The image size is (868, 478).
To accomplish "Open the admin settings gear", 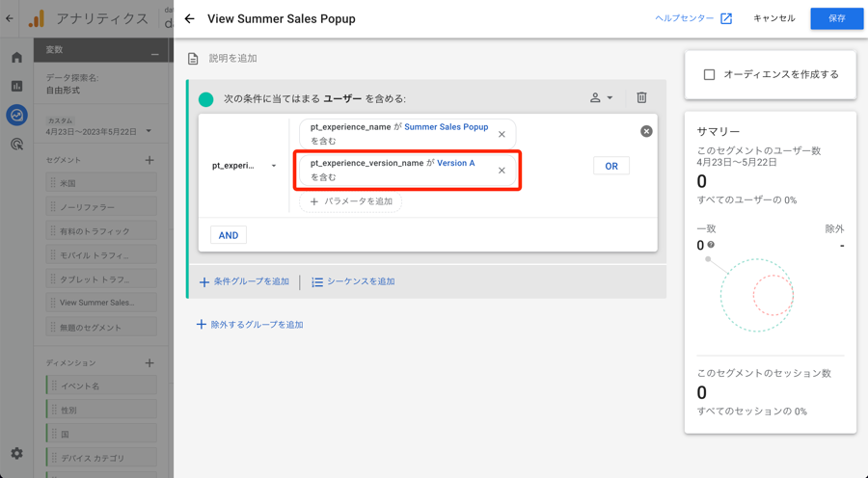I will coord(16,453).
